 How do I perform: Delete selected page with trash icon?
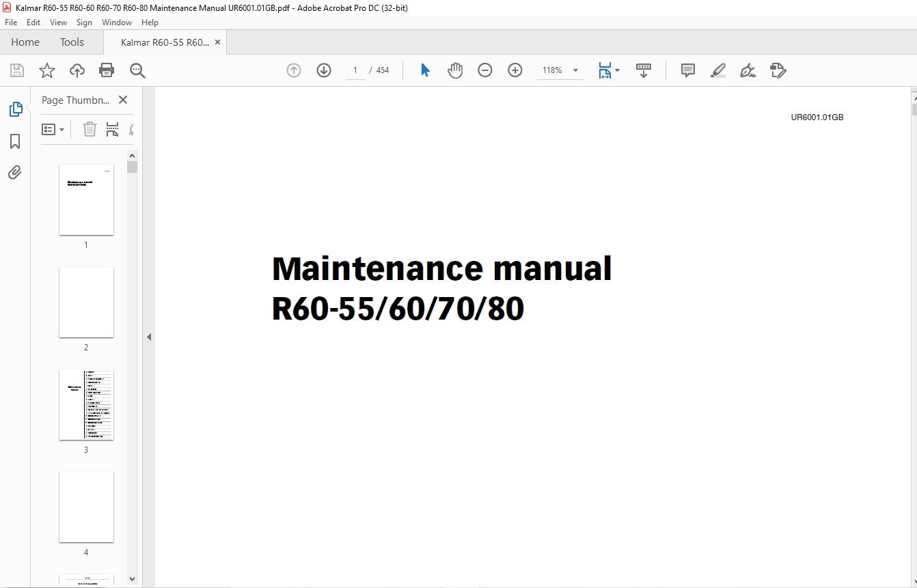90,129
